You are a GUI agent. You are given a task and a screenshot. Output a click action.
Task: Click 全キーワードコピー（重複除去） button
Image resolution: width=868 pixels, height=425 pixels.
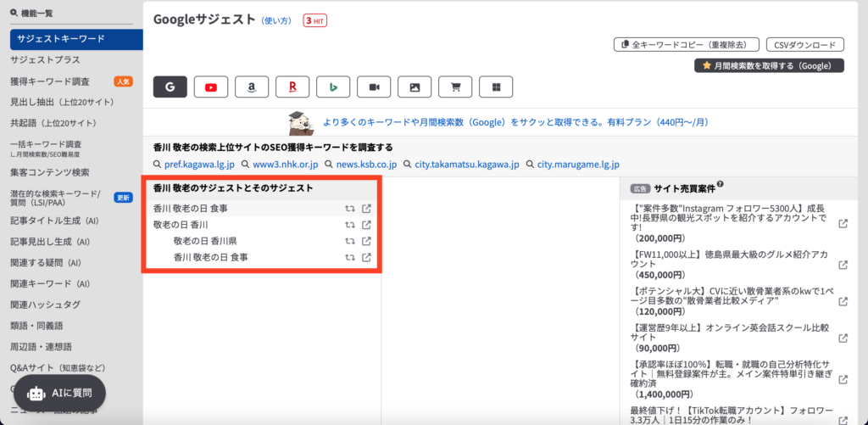(x=684, y=44)
